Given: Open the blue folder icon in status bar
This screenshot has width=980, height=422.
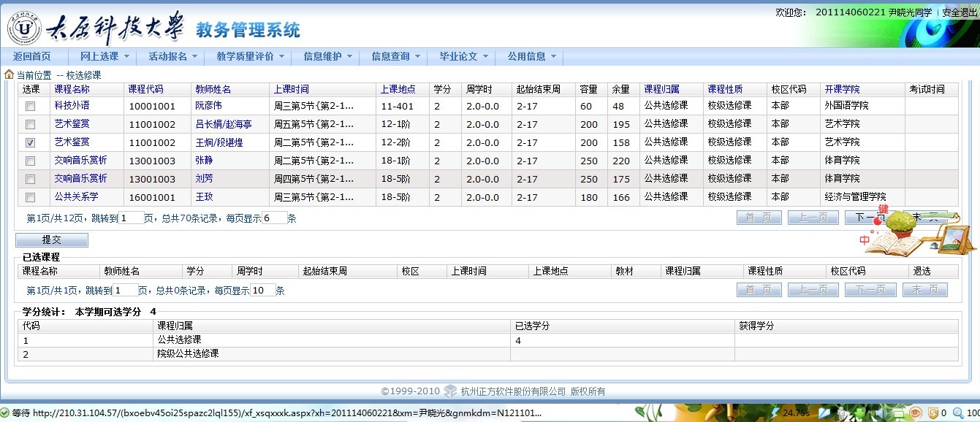Looking at the screenshot, I should [824, 413].
